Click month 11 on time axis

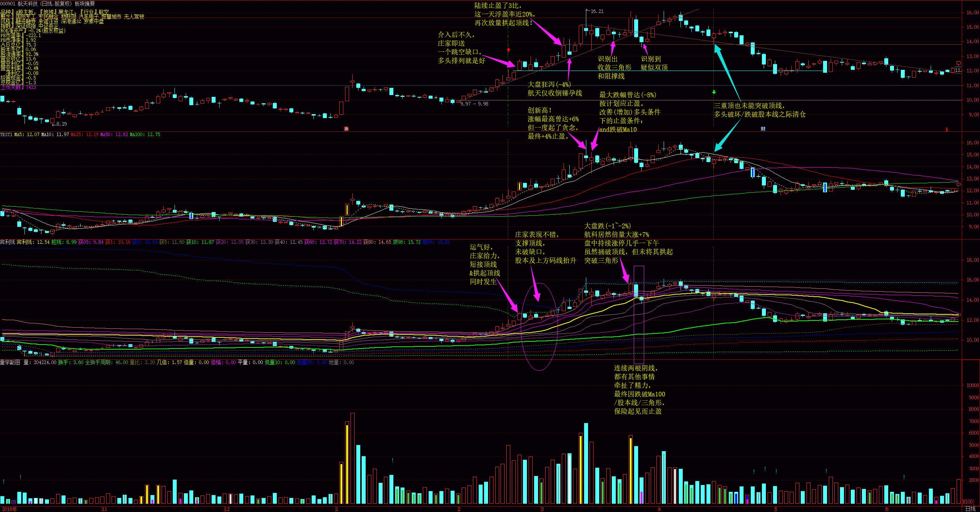click(104, 509)
